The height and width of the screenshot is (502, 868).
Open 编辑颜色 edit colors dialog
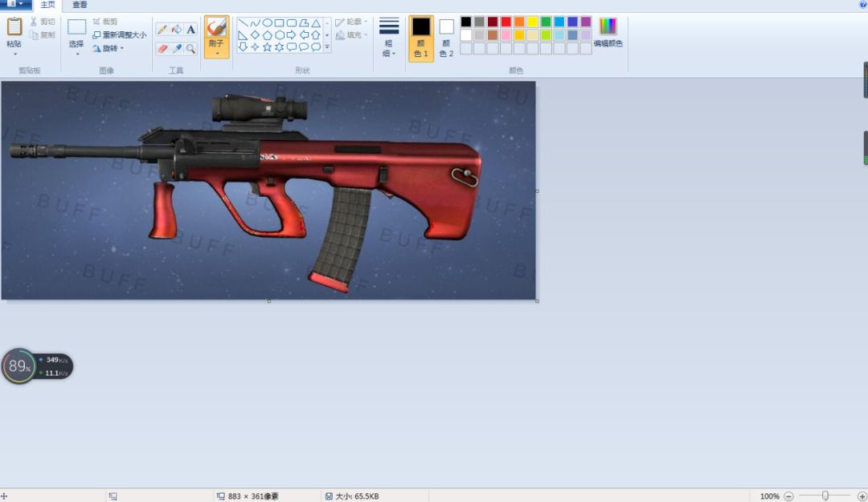[x=608, y=32]
